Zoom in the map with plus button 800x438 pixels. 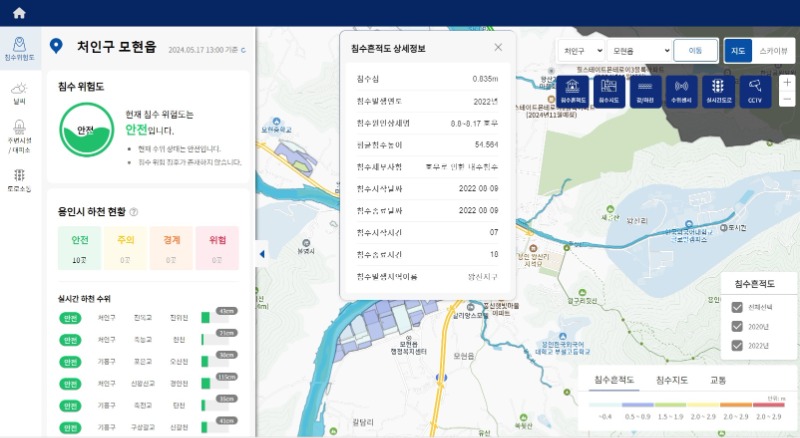pos(788,82)
